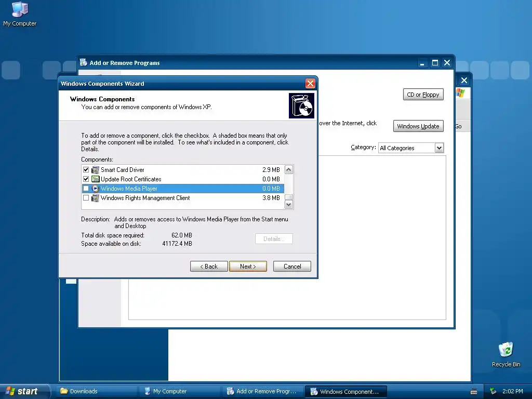Close the Add or Remove Programs window
The height and width of the screenshot is (399, 532).
click(447, 63)
